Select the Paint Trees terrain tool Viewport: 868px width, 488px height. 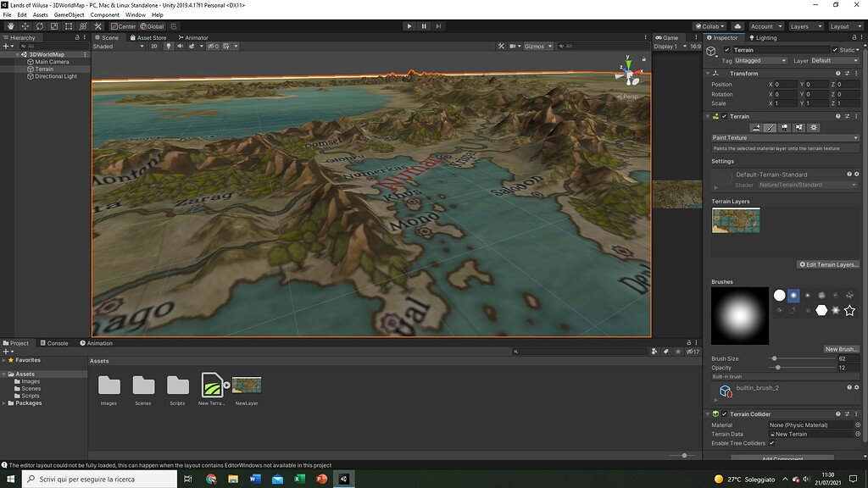pyautogui.click(x=785, y=127)
